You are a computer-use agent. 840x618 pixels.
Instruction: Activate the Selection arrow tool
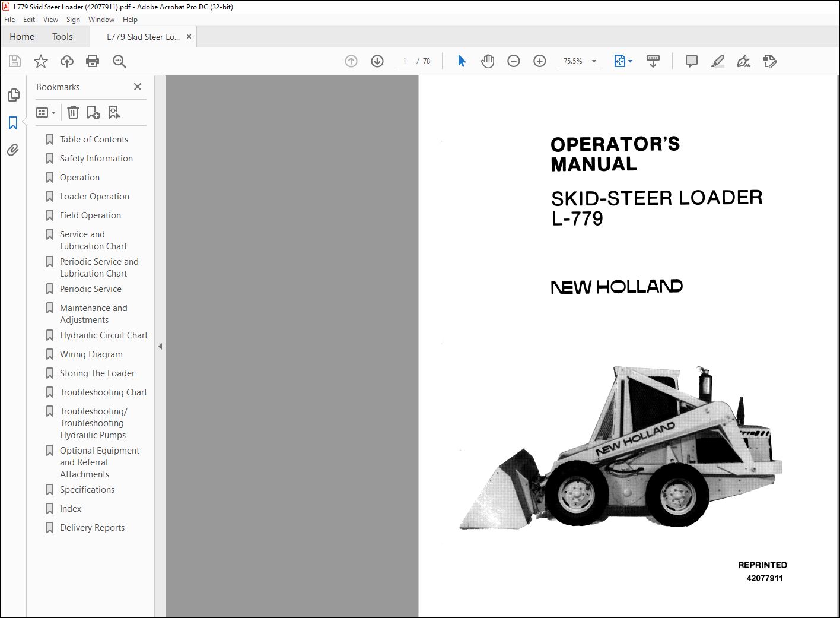(462, 61)
